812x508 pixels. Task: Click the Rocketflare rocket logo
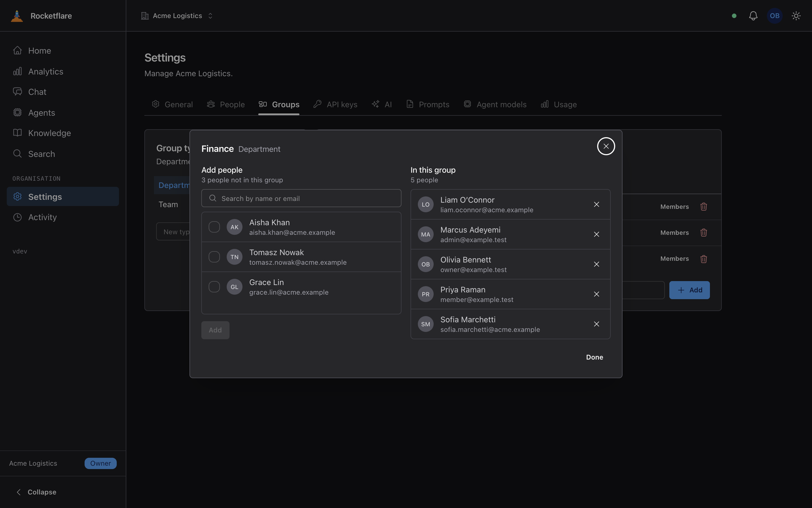17,16
